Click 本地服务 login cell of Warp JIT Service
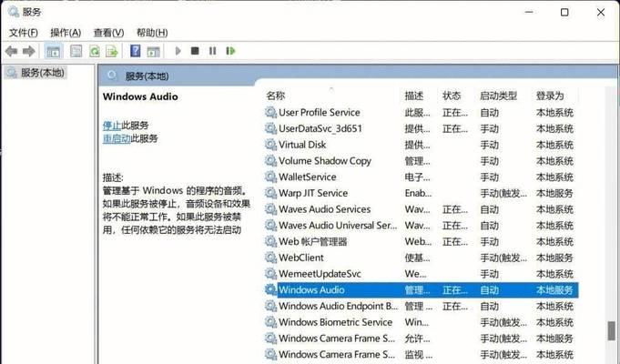 pyautogui.click(x=554, y=193)
